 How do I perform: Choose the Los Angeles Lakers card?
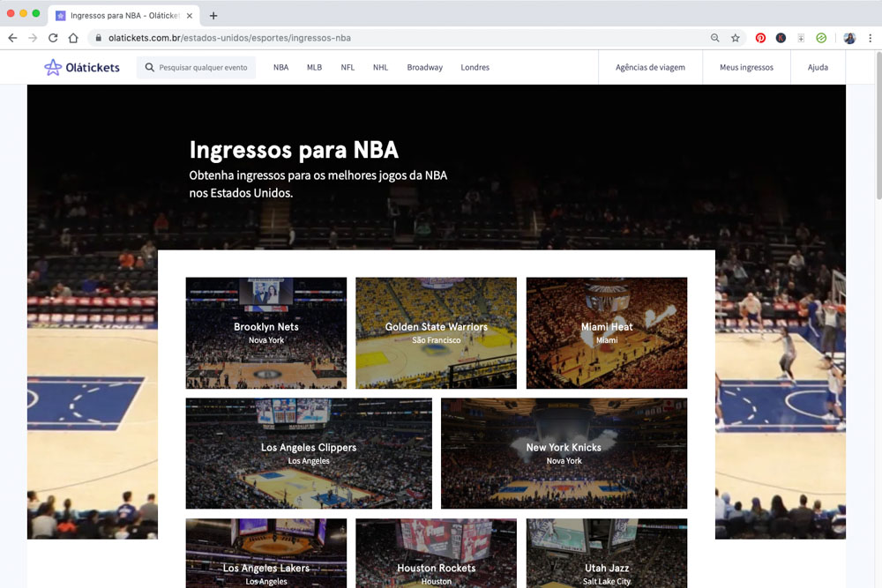[266, 553]
